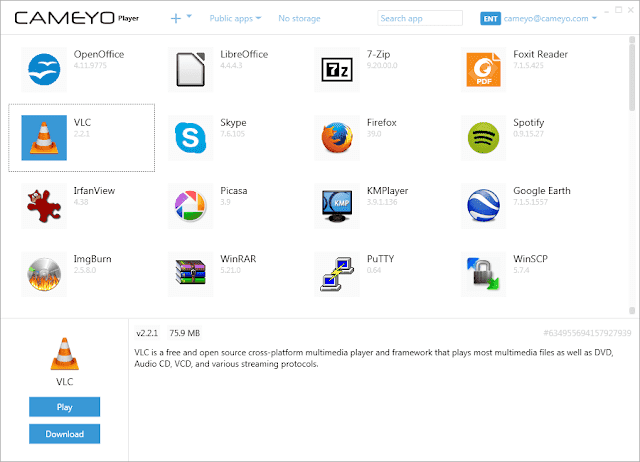Click the Skype name text
The width and height of the screenshot is (640, 462).
tap(233, 122)
